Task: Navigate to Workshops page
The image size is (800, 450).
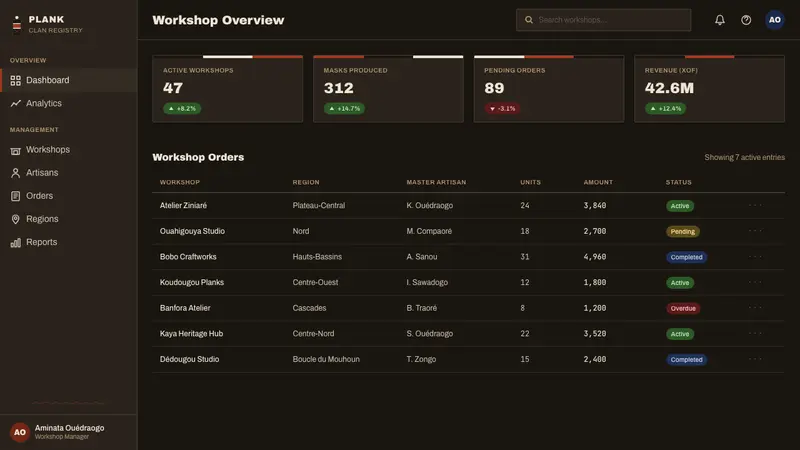Action: point(69,149)
